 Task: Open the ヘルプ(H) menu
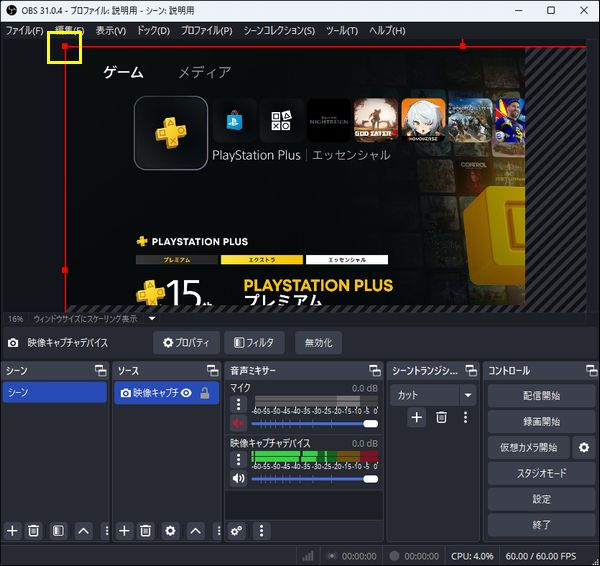click(x=387, y=31)
